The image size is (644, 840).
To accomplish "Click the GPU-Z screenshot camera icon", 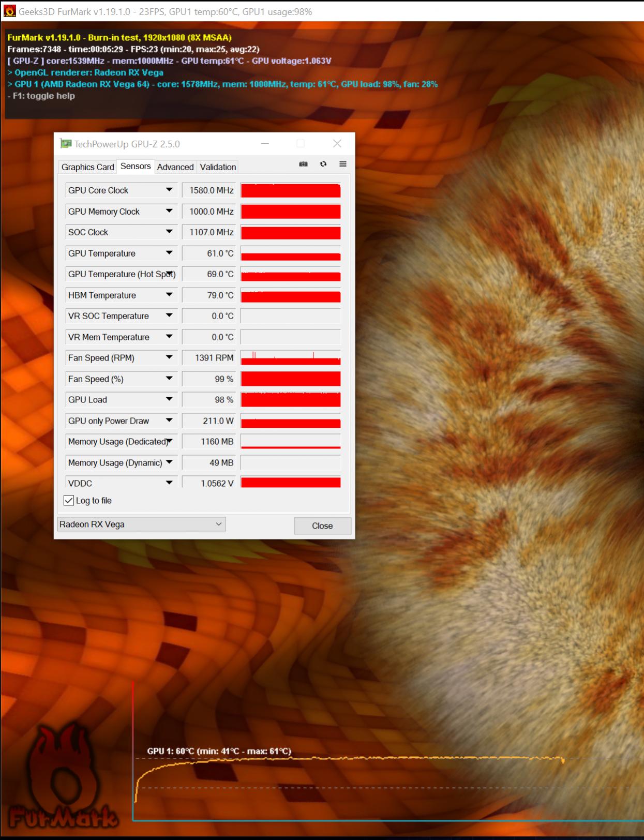I will 303,164.
